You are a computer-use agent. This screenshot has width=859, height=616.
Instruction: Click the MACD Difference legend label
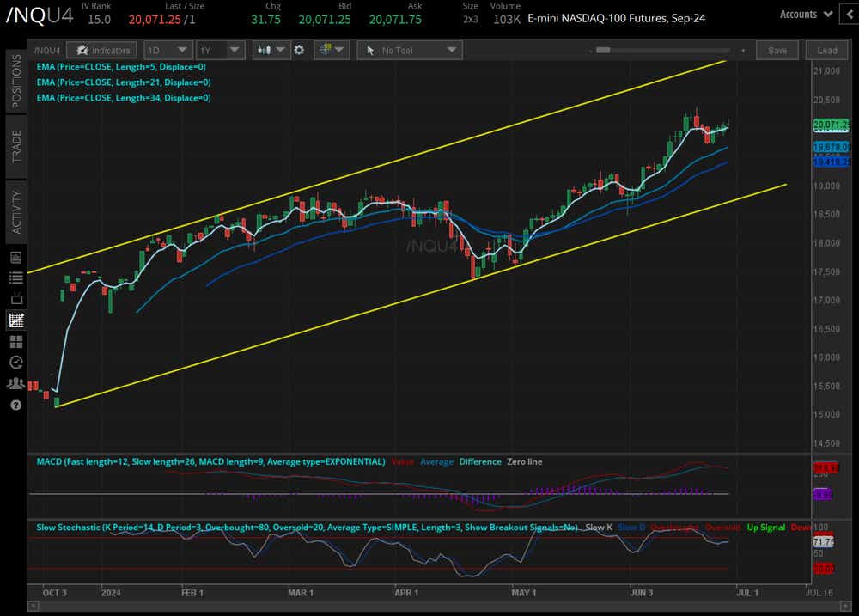pyautogui.click(x=480, y=461)
